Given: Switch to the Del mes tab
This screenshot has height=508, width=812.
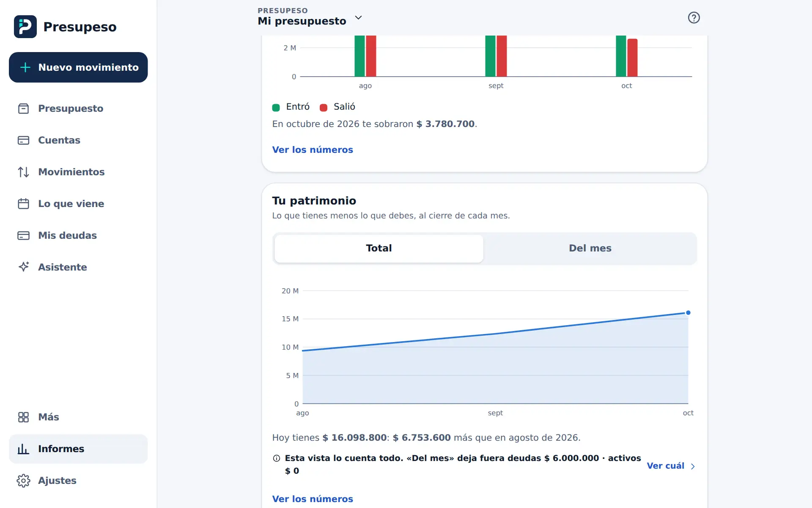Looking at the screenshot, I should coord(590,248).
